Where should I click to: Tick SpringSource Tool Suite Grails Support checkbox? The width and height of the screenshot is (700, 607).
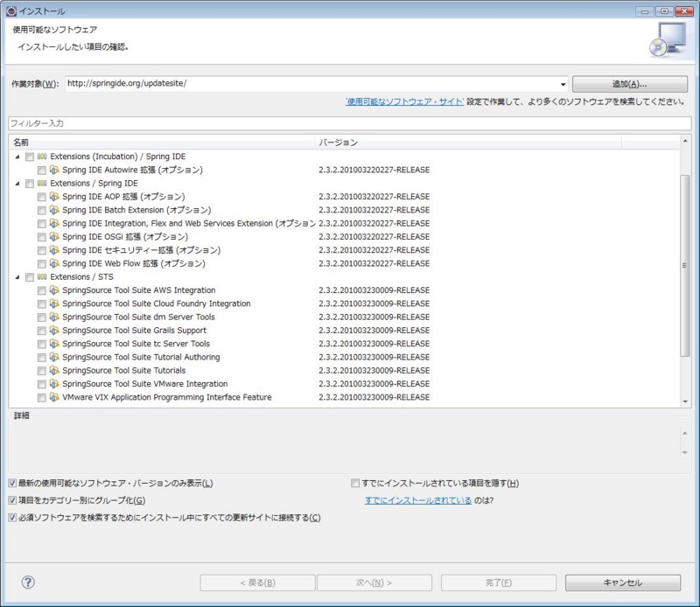coord(41,331)
